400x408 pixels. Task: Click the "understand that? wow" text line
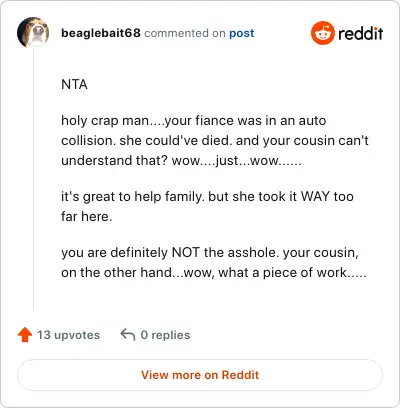click(x=181, y=161)
